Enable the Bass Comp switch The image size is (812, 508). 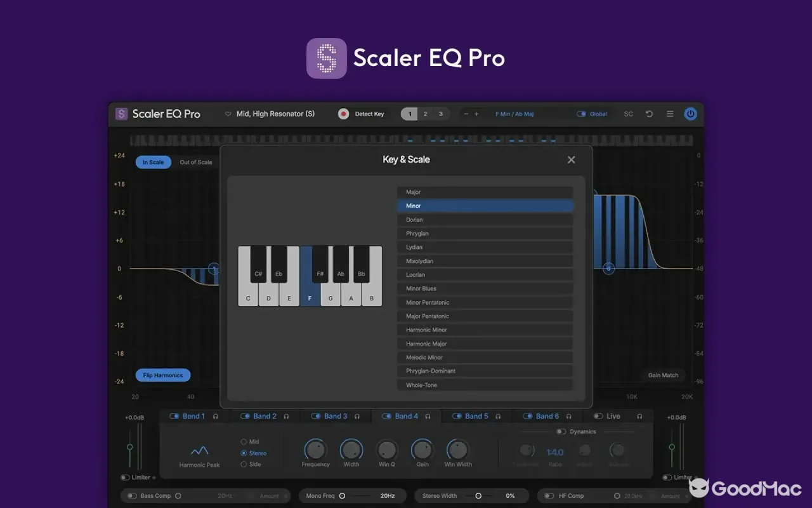pyautogui.click(x=133, y=496)
